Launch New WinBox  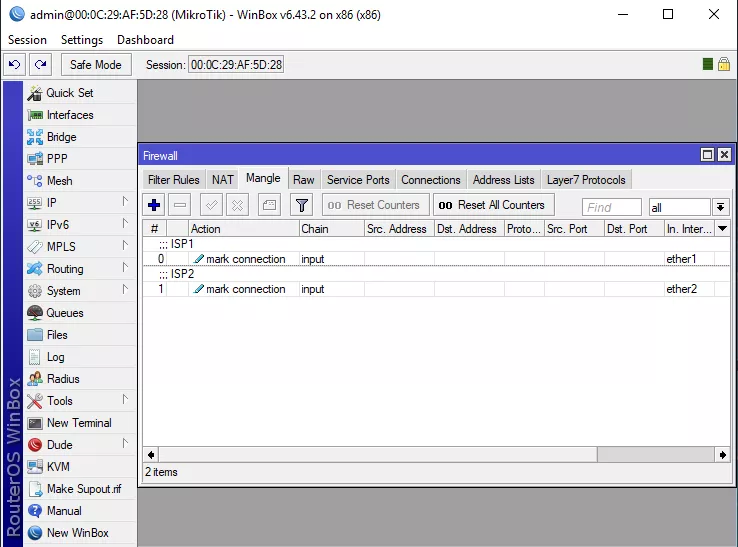click(x=78, y=533)
